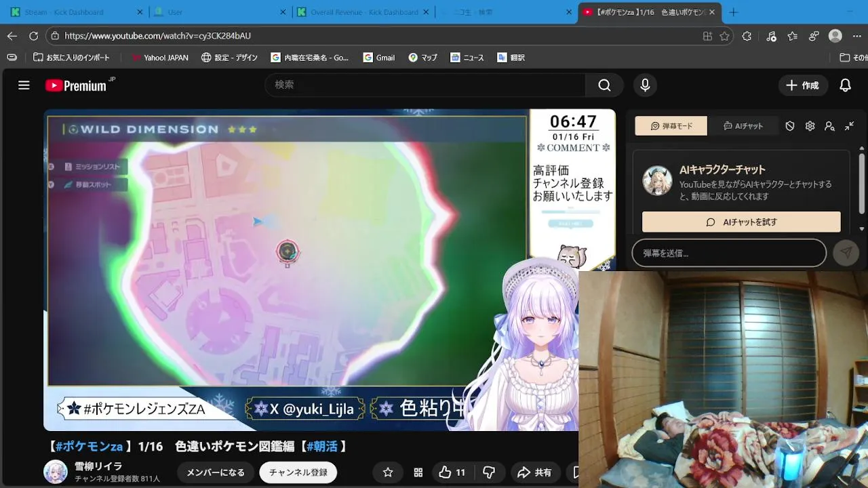
Task: Open browser profile avatar
Action: pyautogui.click(x=835, y=36)
